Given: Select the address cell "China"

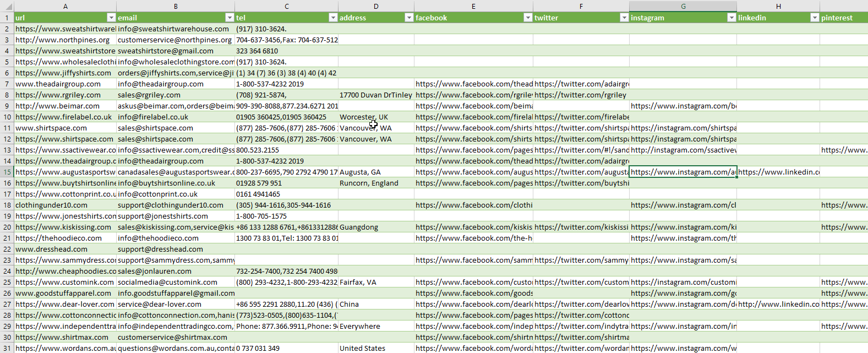Looking at the screenshot, I should 376,304.
